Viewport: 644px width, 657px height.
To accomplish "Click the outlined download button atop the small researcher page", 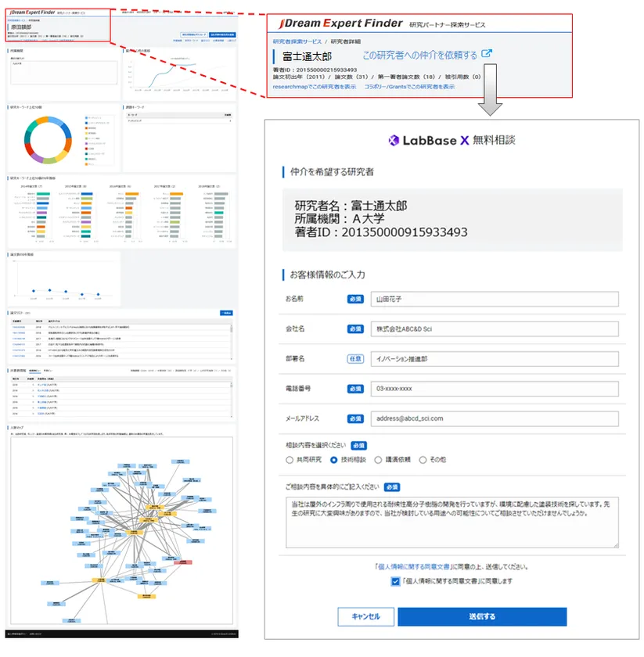I will [x=194, y=34].
